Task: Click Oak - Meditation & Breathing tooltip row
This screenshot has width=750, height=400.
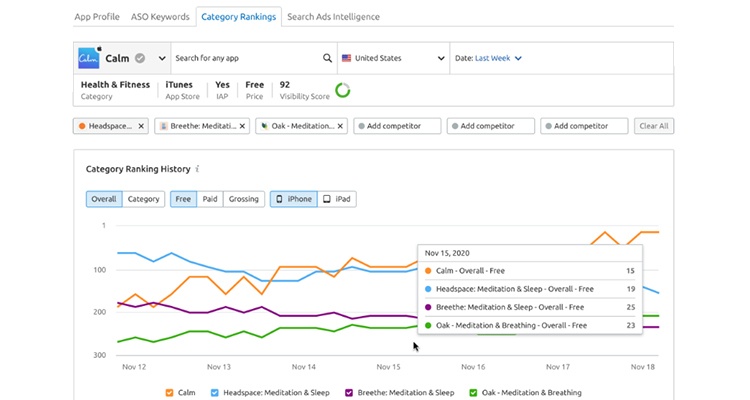Action: pyautogui.click(x=530, y=325)
